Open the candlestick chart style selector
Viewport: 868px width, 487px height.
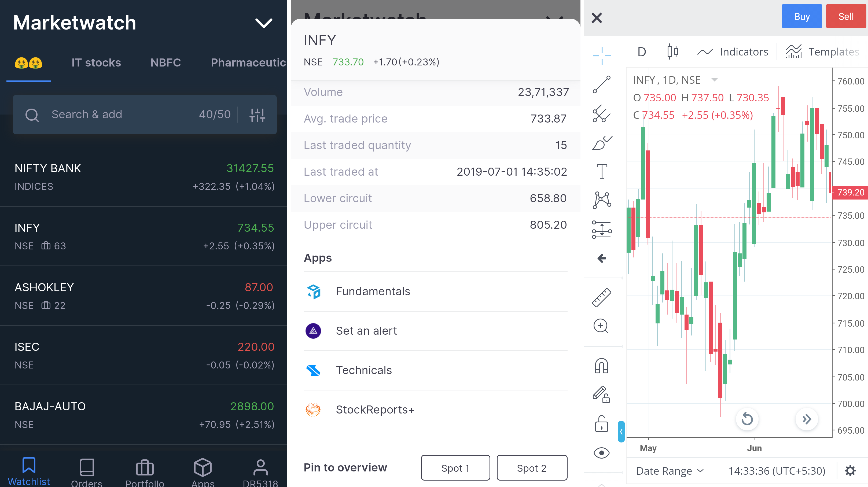tap(672, 51)
